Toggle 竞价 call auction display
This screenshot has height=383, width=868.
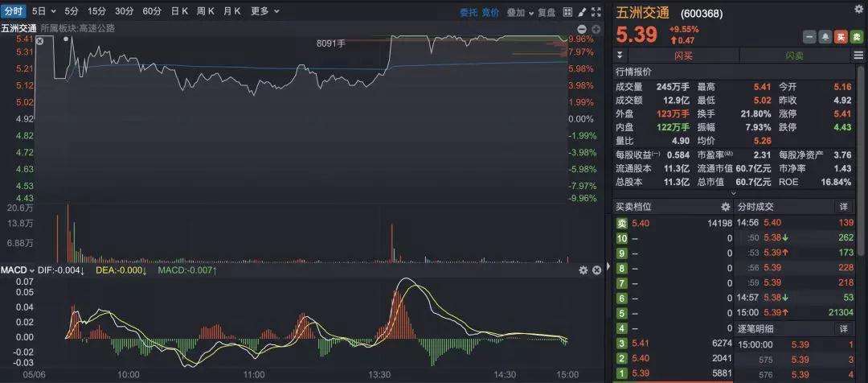tap(490, 12)
